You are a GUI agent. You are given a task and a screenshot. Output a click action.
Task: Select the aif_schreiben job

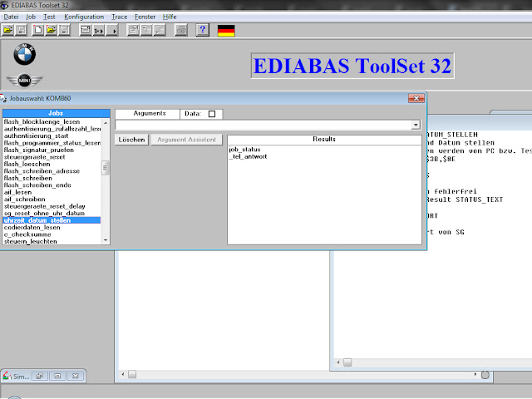(52, 199)
